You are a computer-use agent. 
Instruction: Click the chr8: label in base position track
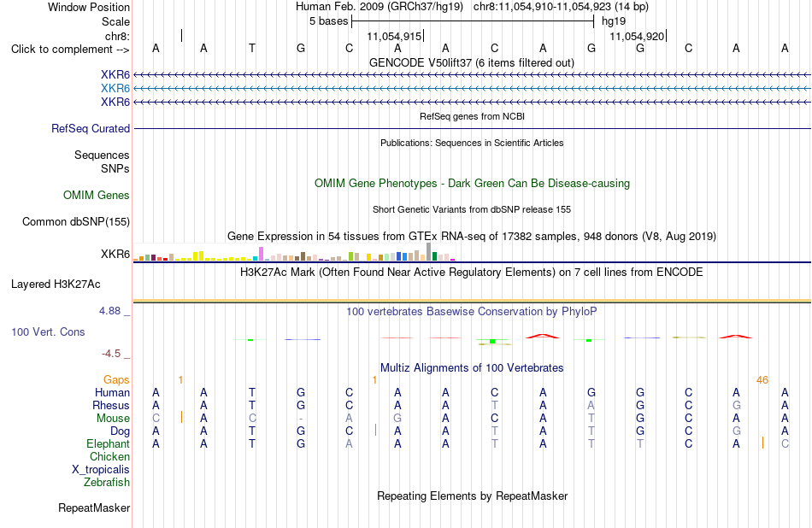point(117,36)
